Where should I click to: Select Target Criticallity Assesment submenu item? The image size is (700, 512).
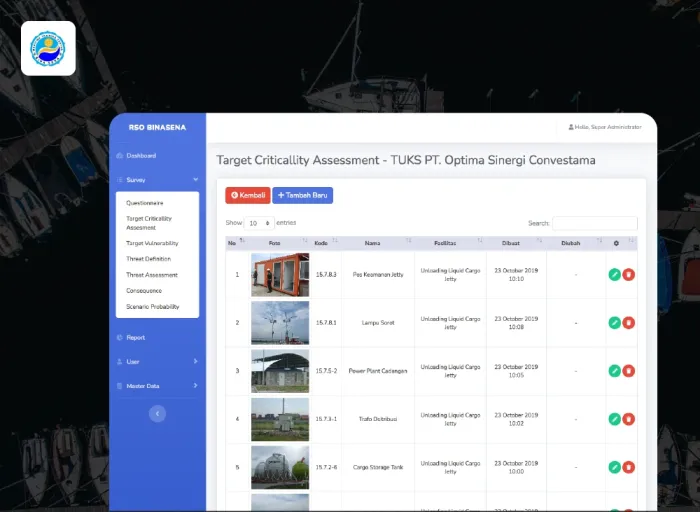[x=149, y=223]
